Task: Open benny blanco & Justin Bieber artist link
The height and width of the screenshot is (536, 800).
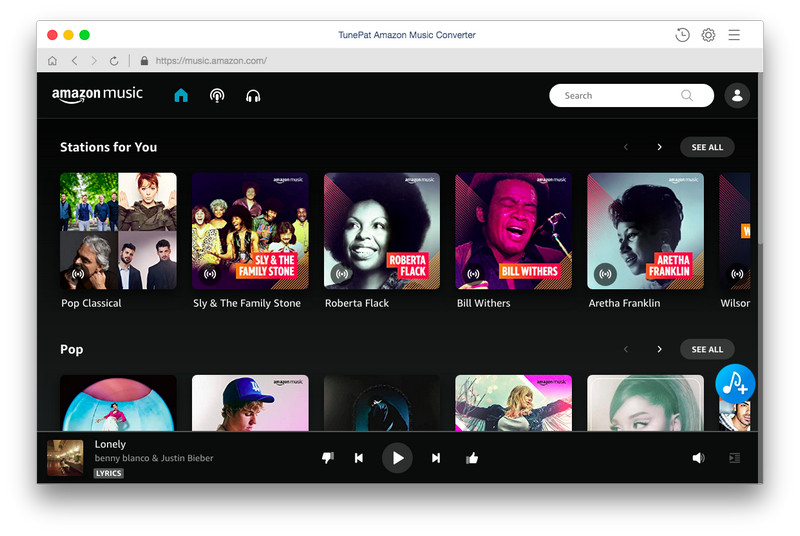Action: click(154, 458)
